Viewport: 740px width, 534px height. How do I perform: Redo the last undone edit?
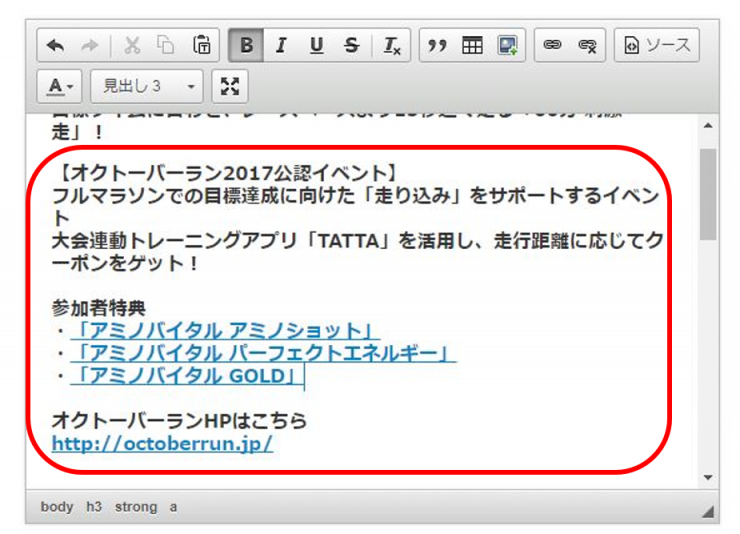tap(90, 46)
